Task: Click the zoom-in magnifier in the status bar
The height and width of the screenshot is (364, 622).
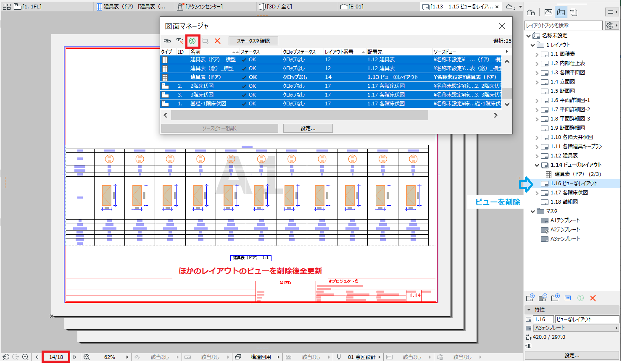Action: point(26,357)
